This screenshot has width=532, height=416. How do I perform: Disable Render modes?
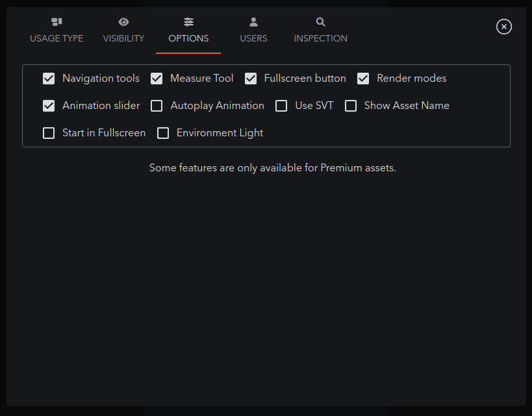click(x=363, y=79)
